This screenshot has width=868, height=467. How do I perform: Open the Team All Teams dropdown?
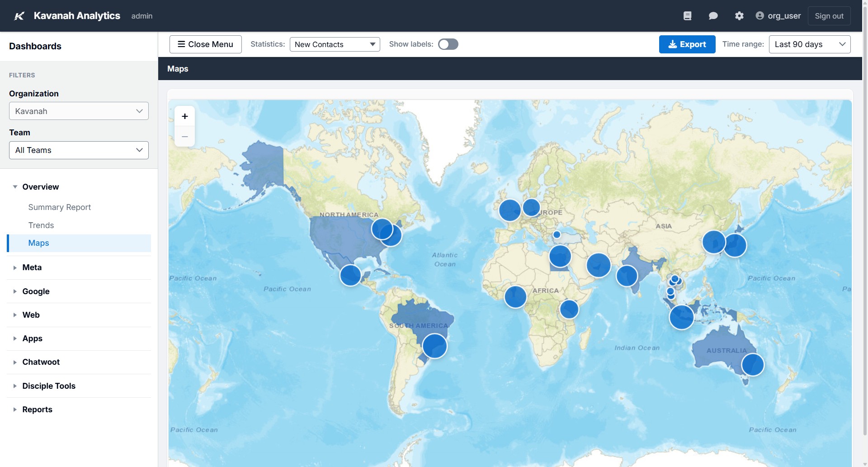point(79,150)
